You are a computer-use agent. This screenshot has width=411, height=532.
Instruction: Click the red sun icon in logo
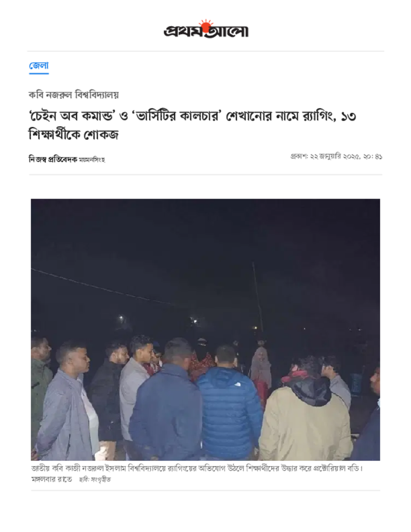coord(205,26)
